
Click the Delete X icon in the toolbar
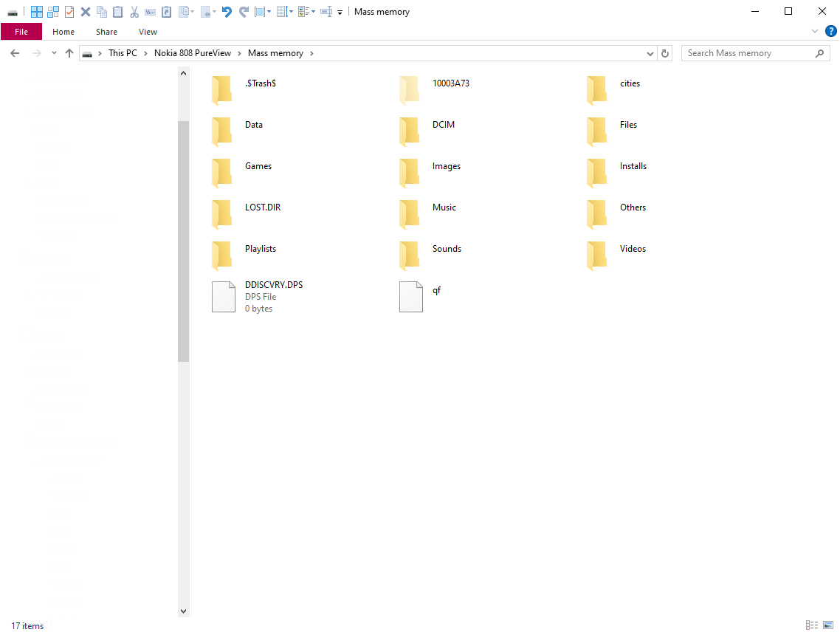tap(85, 12)
